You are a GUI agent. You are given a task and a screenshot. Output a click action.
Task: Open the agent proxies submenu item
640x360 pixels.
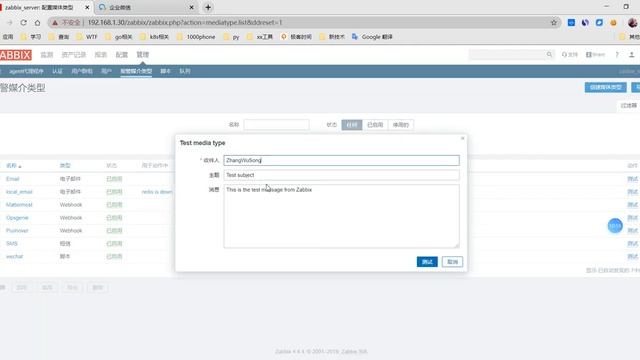[x=26, y=71]
